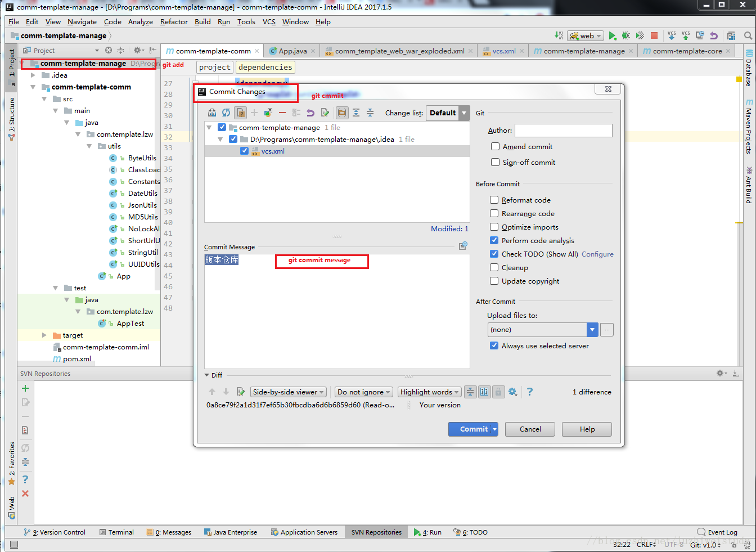Click the Help button in commit dialog
This screenshot has width=756, height=552.
tap(587, 429)
